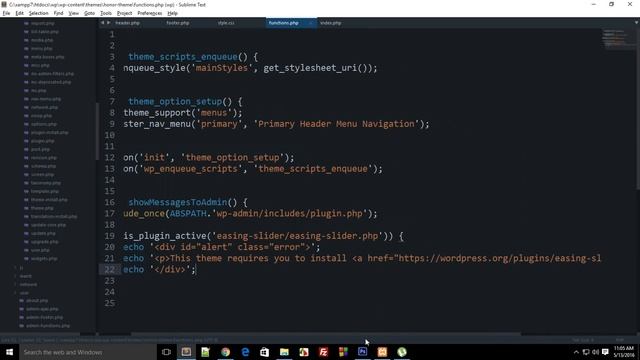Open FileZilla from the taskbar
The height and width of the screenshot is (360, 640).
point(323,352)
